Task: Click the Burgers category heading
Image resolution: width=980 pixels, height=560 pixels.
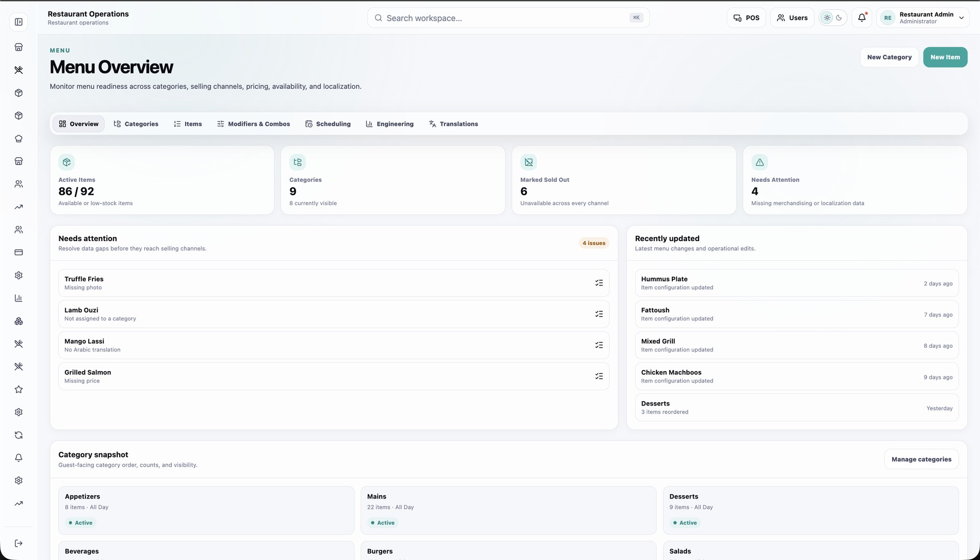Action: click(379, 551)
